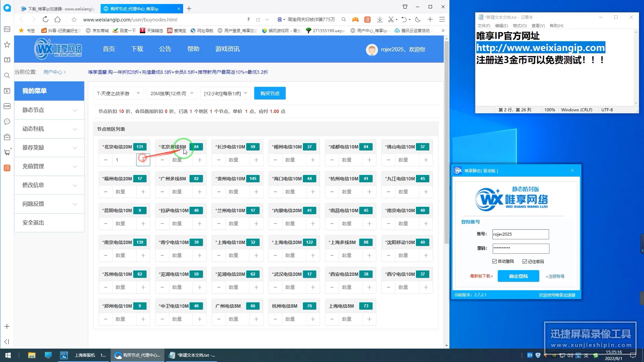Screen dimensions: 644x362
Task: Reload the page with browser refresh icon
Action: (46, 19)
